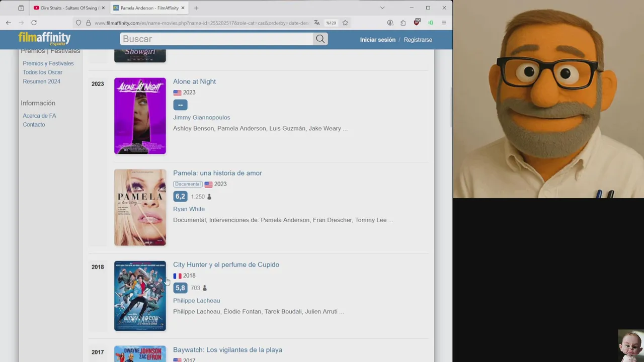
Task: Open Julien Arruti cast link
Action: point(321,312)
